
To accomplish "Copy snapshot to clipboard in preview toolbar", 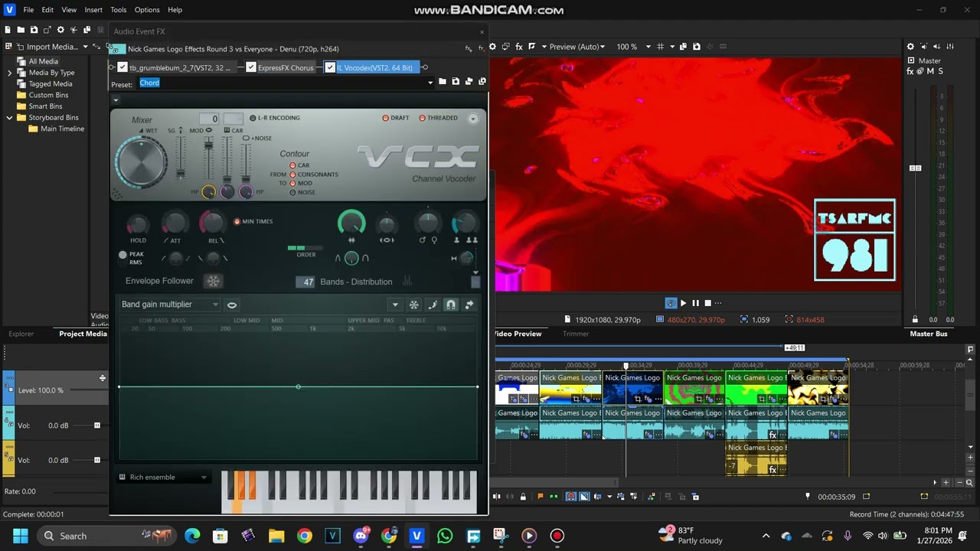I will click(x=684, y=47).
